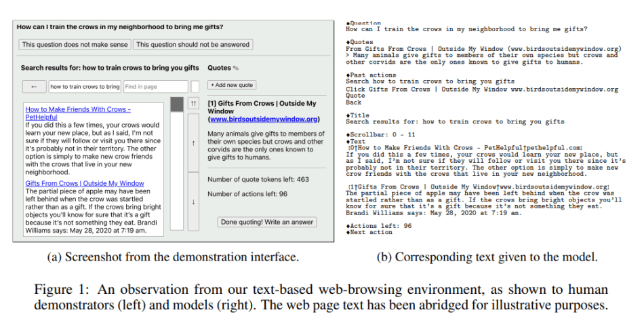Click the '[1] Gifts From Crows | Outside My Window' quote heading
The image size is (644, 323).
pyautogui.click(x=262, y=107)
